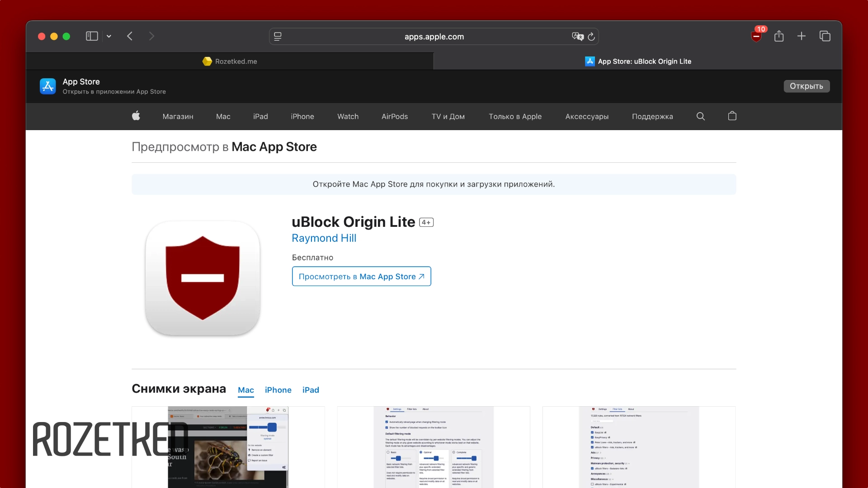Switch to the Rozetked.me tab

pos(230,61)
